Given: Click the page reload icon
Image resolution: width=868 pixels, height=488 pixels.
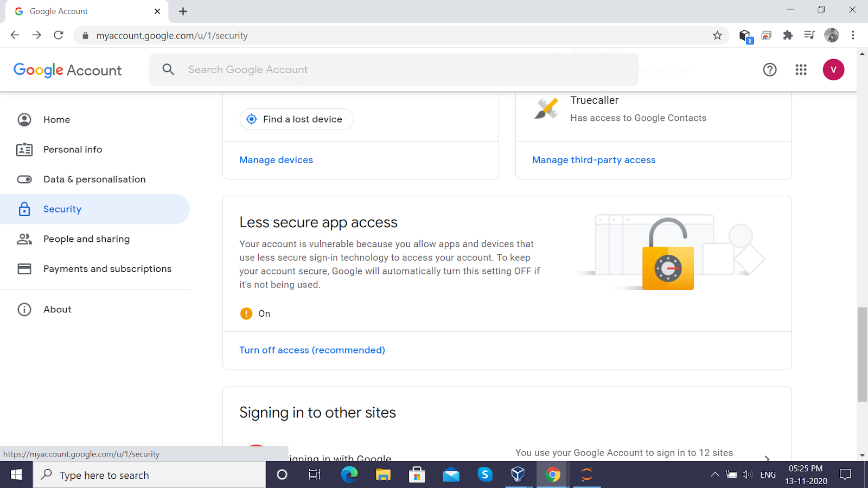Looking at the screenshot, I should tap(59, 35).
